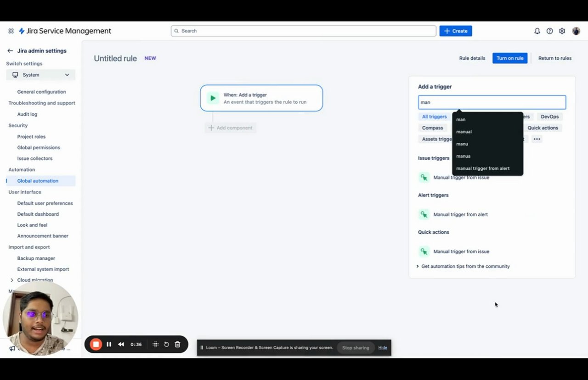Open Default user preferences

click(x=45, y=203)
